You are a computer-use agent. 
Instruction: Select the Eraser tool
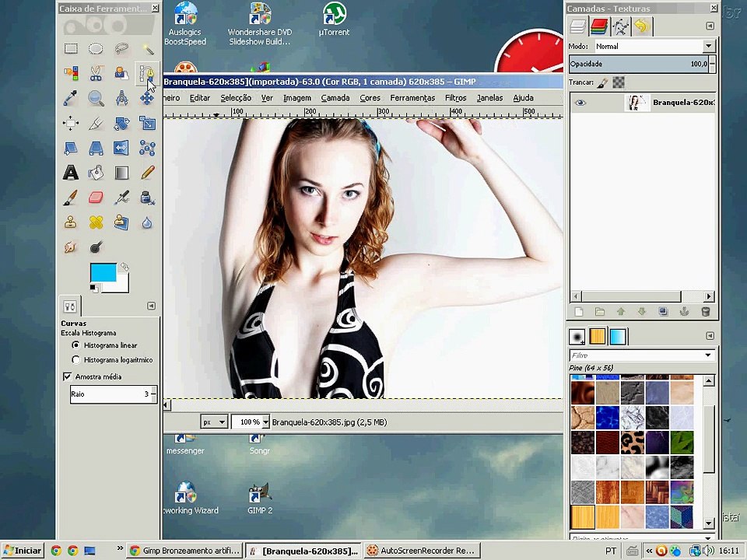[x=96, y=197]
